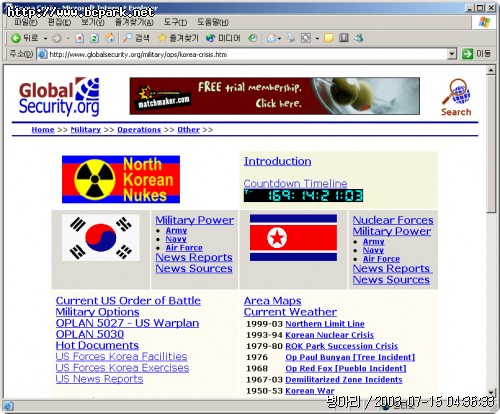Open US Forces Korea Facilities link
500x414 pixels.
point(121,357)
